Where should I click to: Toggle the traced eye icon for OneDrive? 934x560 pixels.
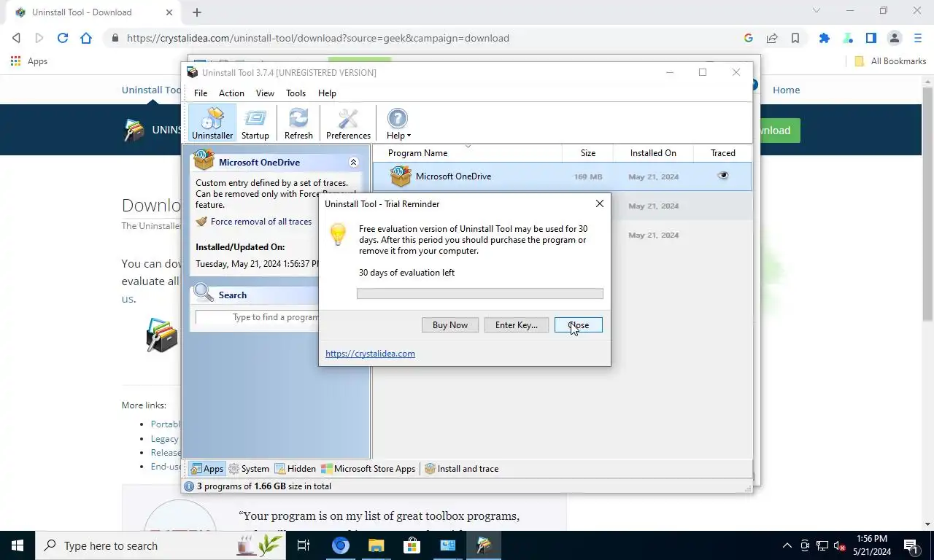point(723,176)
